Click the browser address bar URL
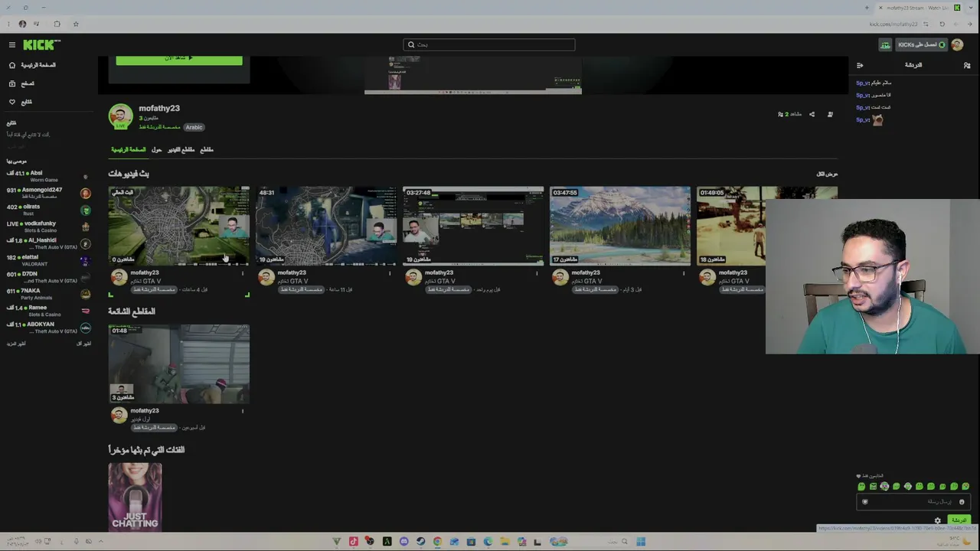This screenshot has width=980, height=551. (893, 24)
